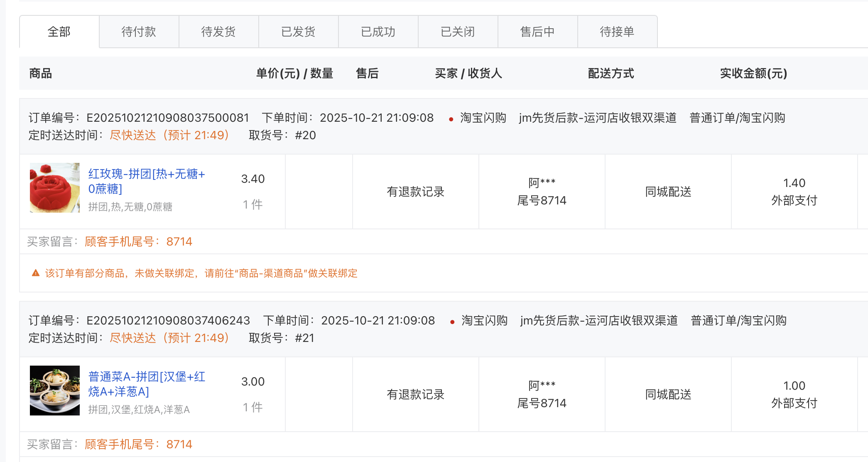
Task: Click the red 淘宝闪购 dot on first order
Action: coord(451,120)
